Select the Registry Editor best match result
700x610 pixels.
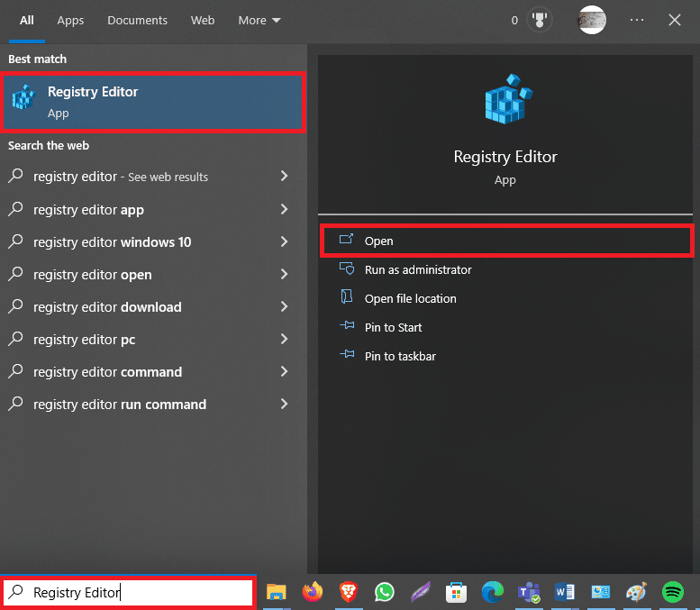tap(153, 102)
